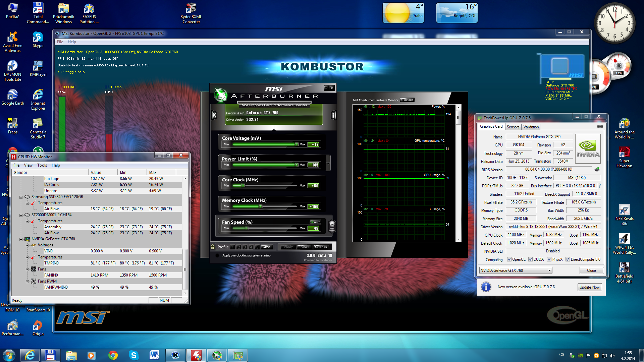Open EASEUS Partition desktop icon
Viewport: 644px width, 362px height.
pyautogui.click(x=89, y=13)
